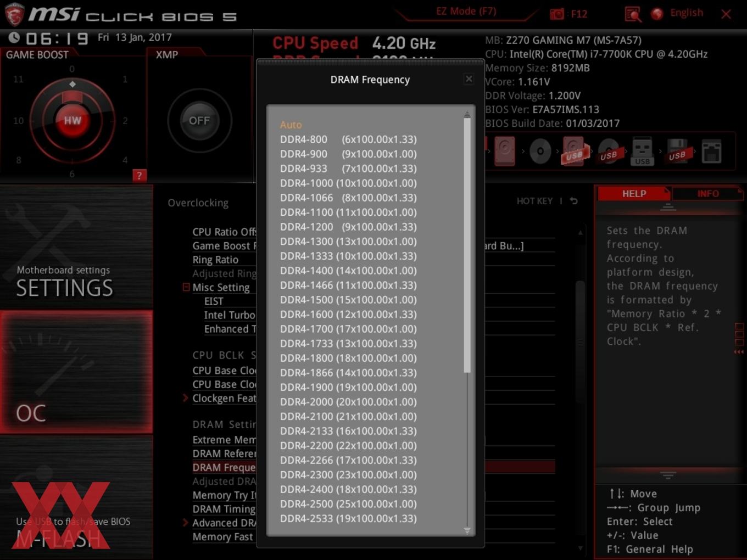Select the Memory Try It setting
The image size is (747, 560).
coord(224,495)
